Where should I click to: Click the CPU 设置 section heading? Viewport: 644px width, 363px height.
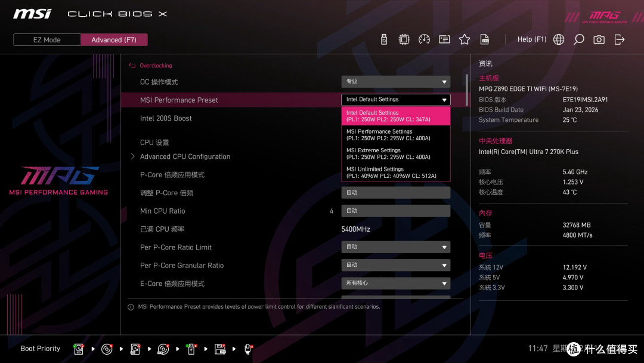pyautogui.click(x=154, y=142)
